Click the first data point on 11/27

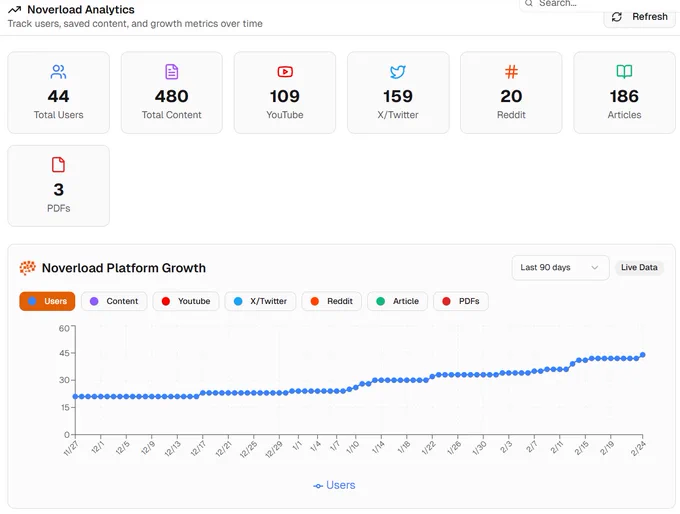(75, 396)
